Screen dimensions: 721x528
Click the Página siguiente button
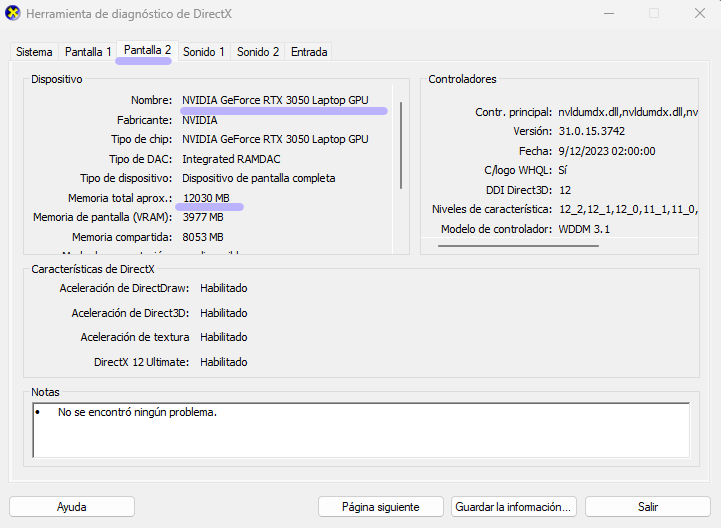(381, 507)
